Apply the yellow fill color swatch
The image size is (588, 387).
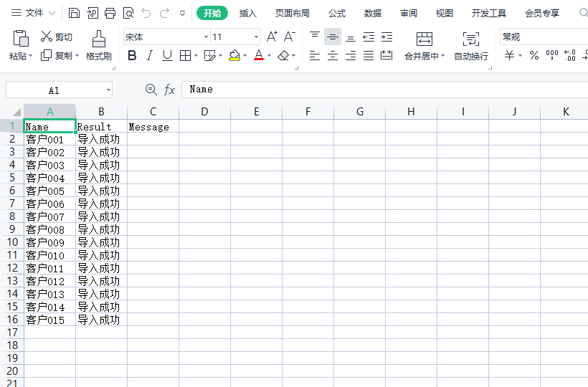tap(234, 55)
